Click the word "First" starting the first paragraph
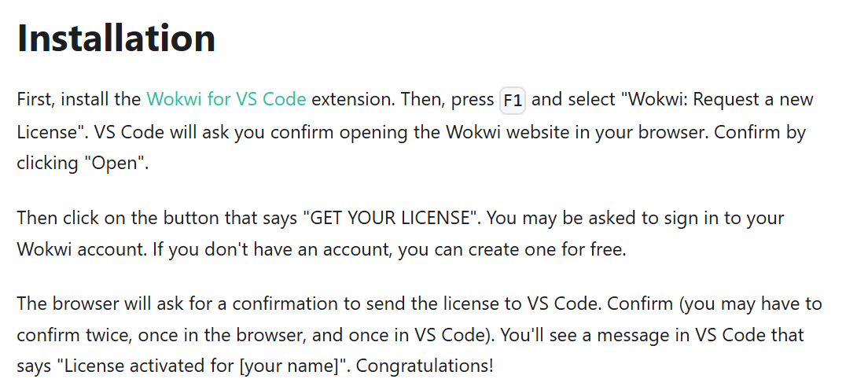Viewport: 868px width, 390px height. (35, 100)
